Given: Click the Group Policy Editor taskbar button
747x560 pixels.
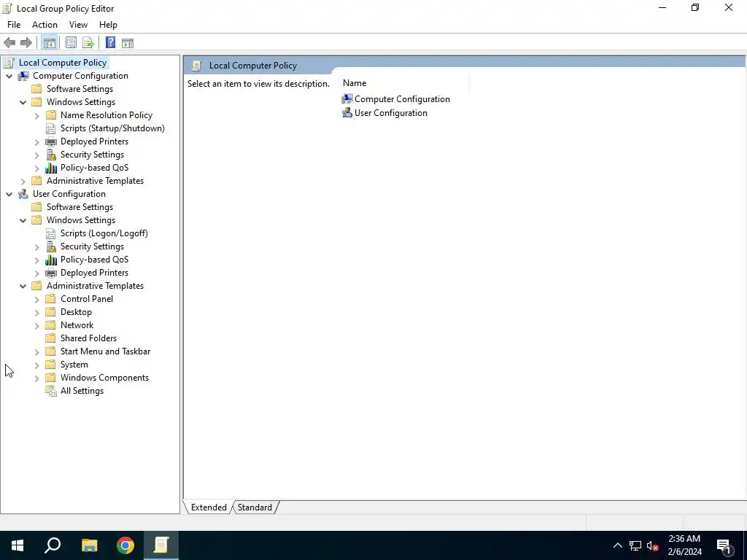Looking at the screenshot, I should pyautogui.click(x=161, y=545).
